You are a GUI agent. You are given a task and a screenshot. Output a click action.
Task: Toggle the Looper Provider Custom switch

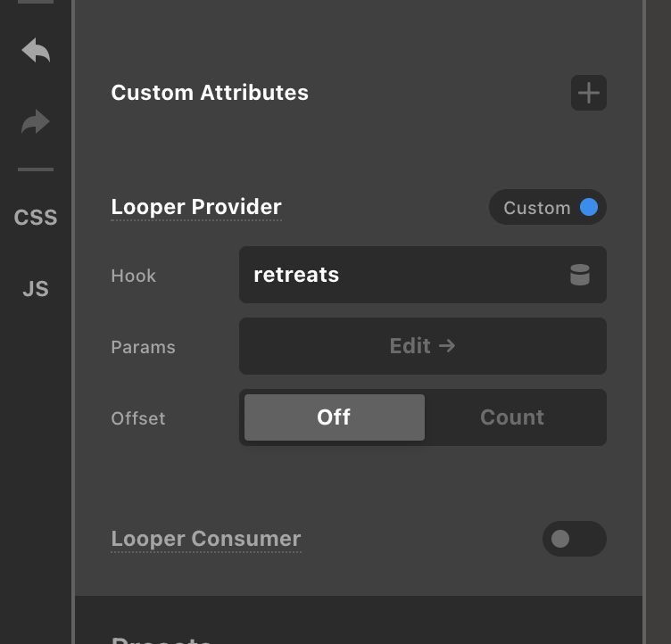[588, 208]
